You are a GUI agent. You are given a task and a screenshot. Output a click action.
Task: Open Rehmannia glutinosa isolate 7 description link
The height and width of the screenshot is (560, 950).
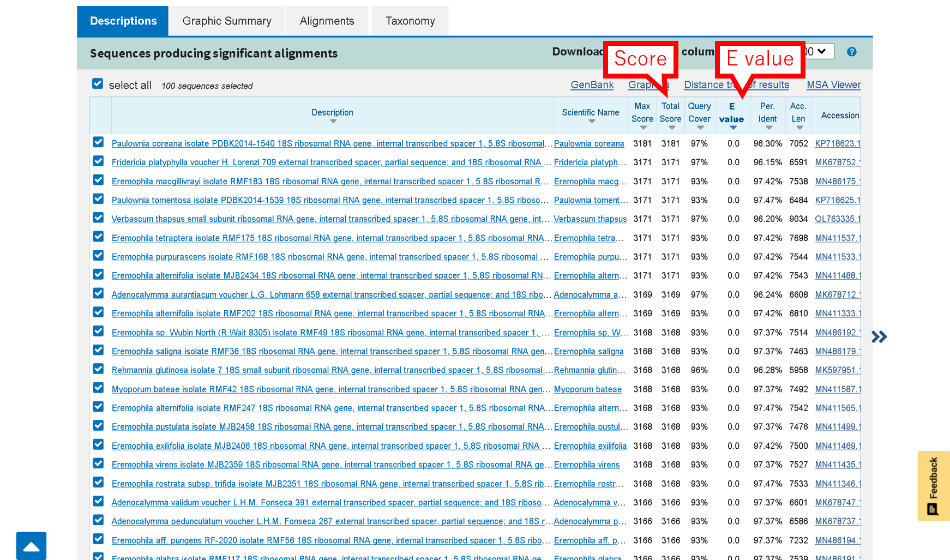pos(332,370)
